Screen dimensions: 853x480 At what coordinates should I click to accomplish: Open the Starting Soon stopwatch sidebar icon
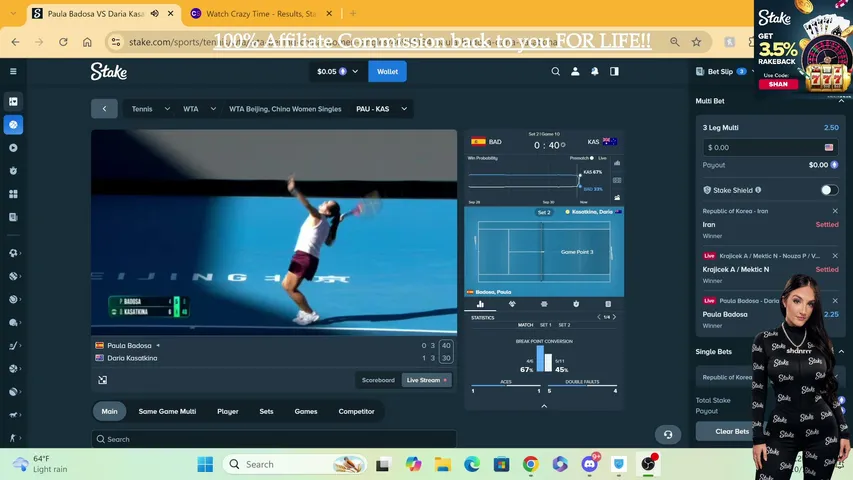pyautogui.click(x=13, y=171)
